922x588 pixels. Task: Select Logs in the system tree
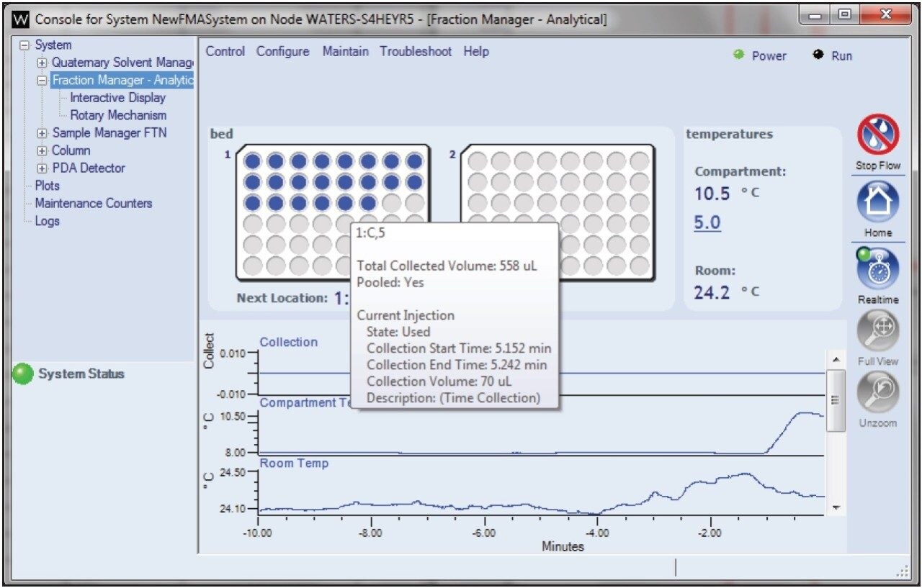(x=48, y=221)
